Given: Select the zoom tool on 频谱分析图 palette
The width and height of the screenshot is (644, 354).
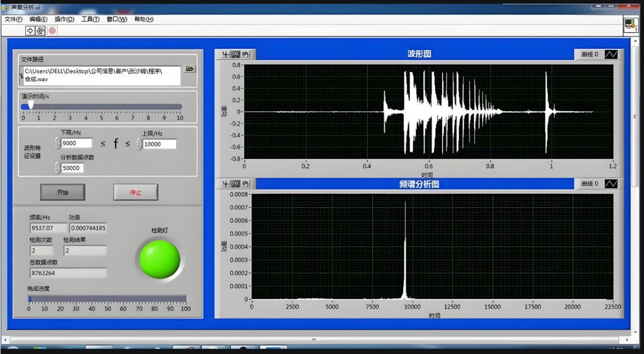Looking at the screenshot, I should pos(236,184).
